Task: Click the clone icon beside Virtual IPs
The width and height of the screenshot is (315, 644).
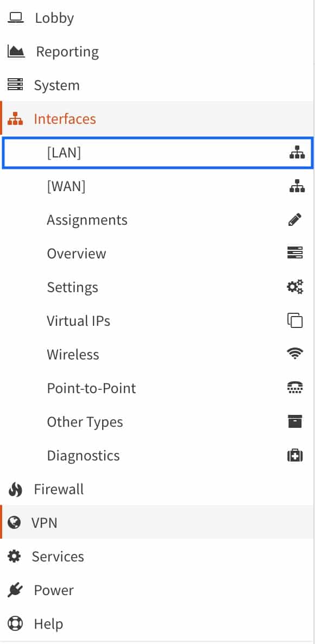Action: (295, 320)
